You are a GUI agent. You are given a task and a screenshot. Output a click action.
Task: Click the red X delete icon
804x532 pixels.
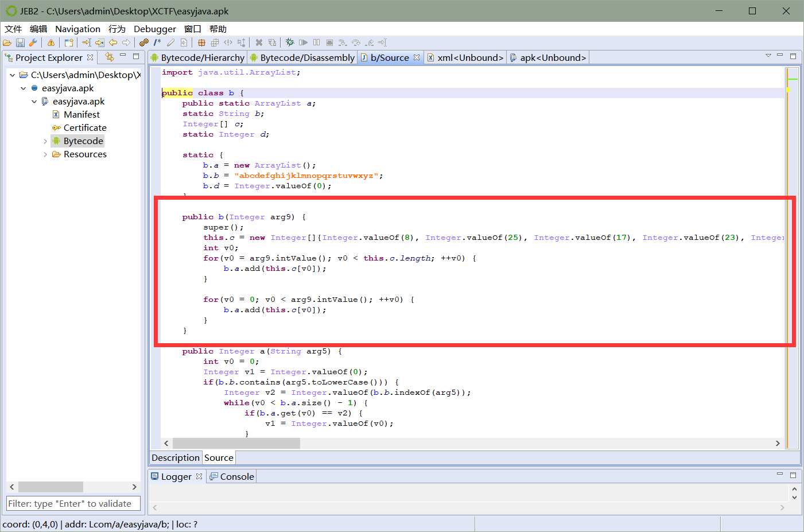[x=259, y=42]
